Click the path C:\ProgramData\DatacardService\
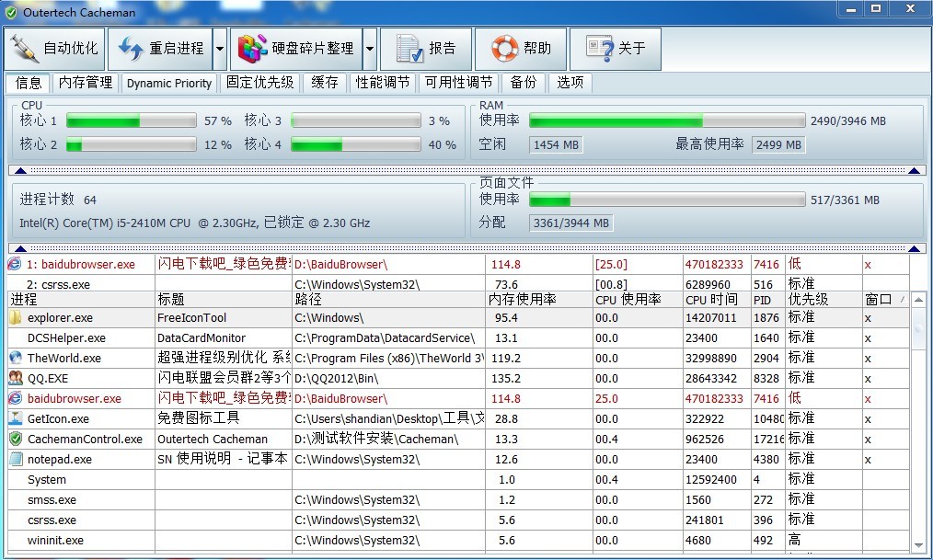The image size is (933, 560). click(x=385, y=338)
